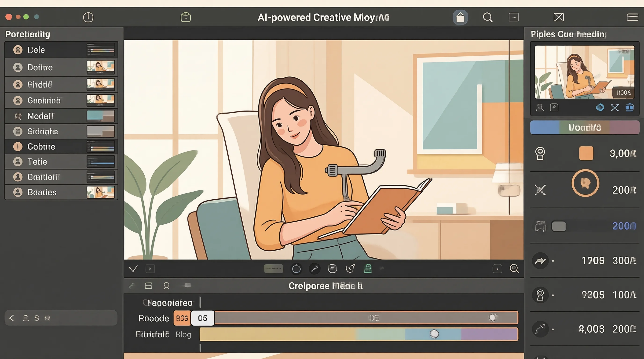
Task: Click the crossed-box icon in title bar
Action: click(559, 17)
